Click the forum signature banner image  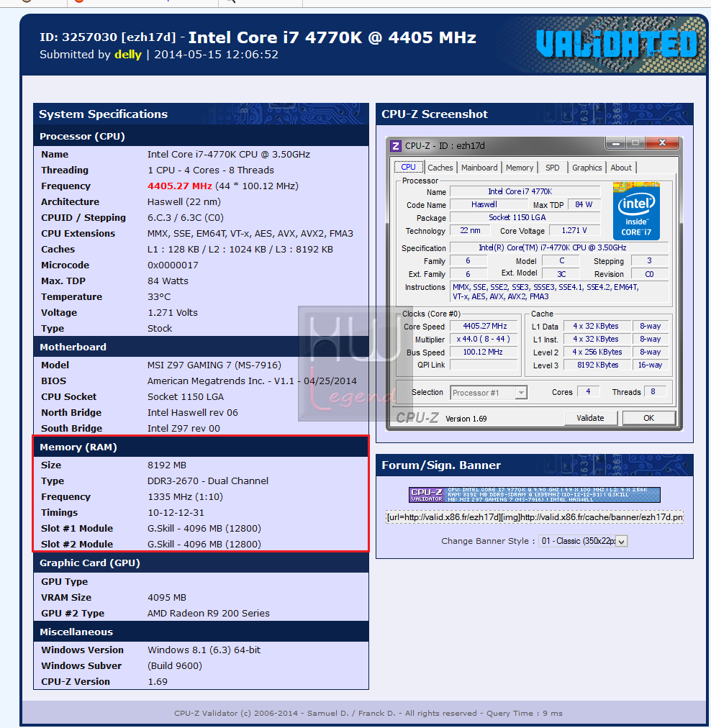[x=534, y=495]
